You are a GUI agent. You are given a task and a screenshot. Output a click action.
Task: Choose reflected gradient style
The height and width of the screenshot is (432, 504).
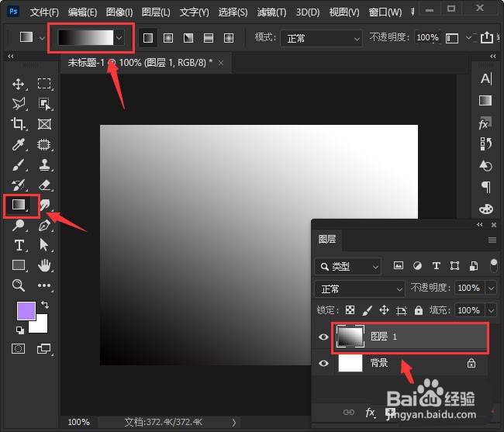click(x=209, y=38)
